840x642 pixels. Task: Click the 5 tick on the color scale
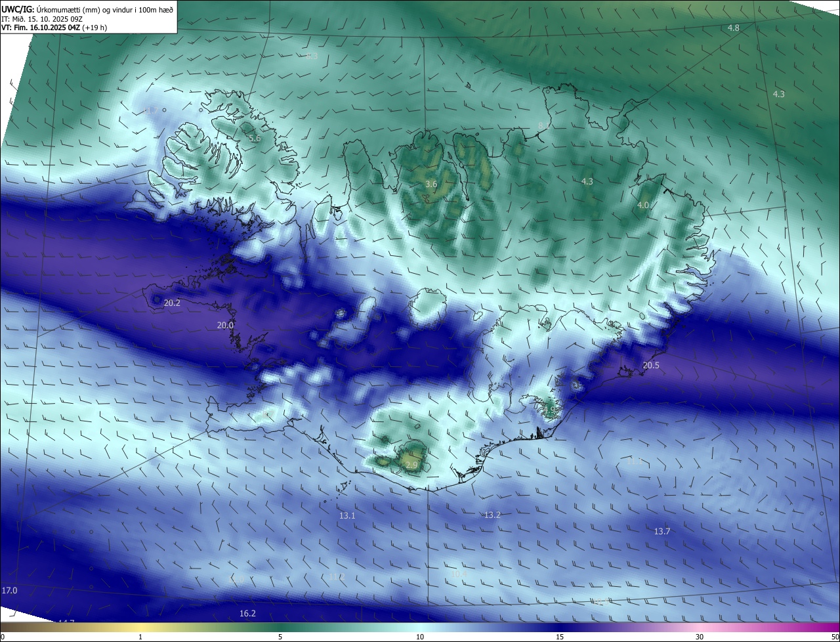280,637
